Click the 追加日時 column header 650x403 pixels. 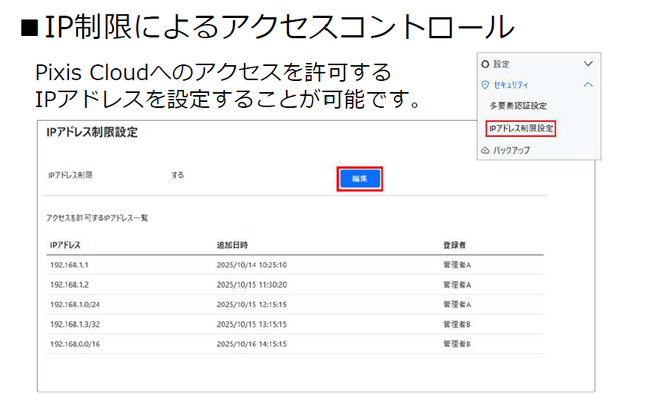[x=232, y=244]
